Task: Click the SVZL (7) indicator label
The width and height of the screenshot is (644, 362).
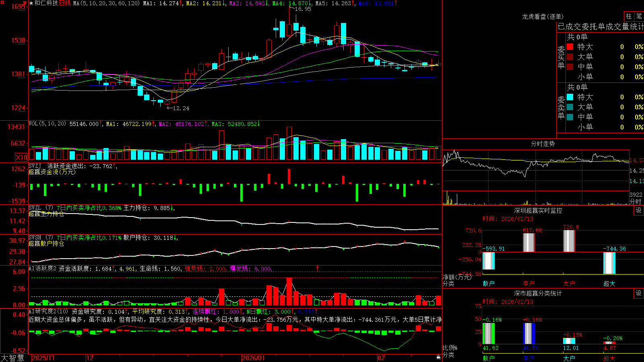Action: coord(41,208)
